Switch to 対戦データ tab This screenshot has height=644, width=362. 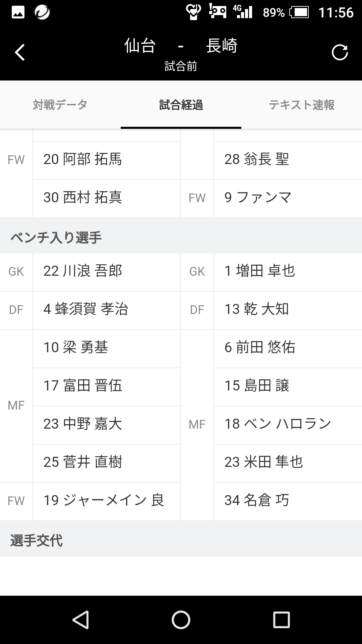60,105
